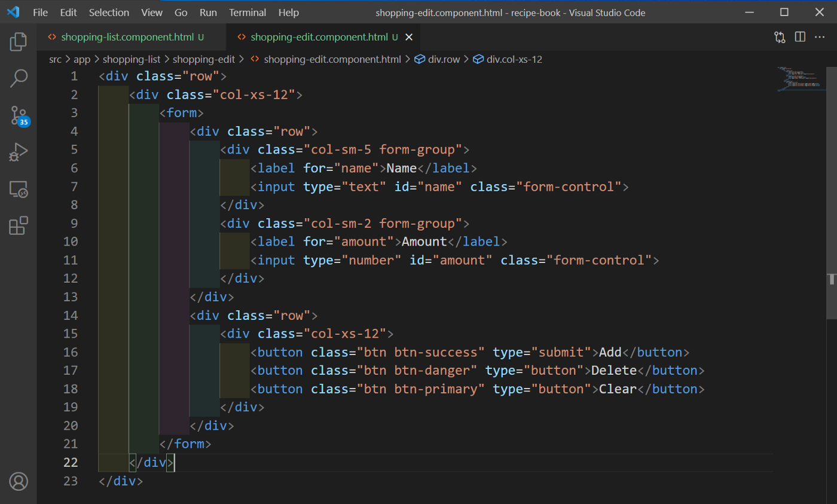The height and width of the screenshot is (504, 837).
Task: Open the Extensions view
Action: [19, 226]
